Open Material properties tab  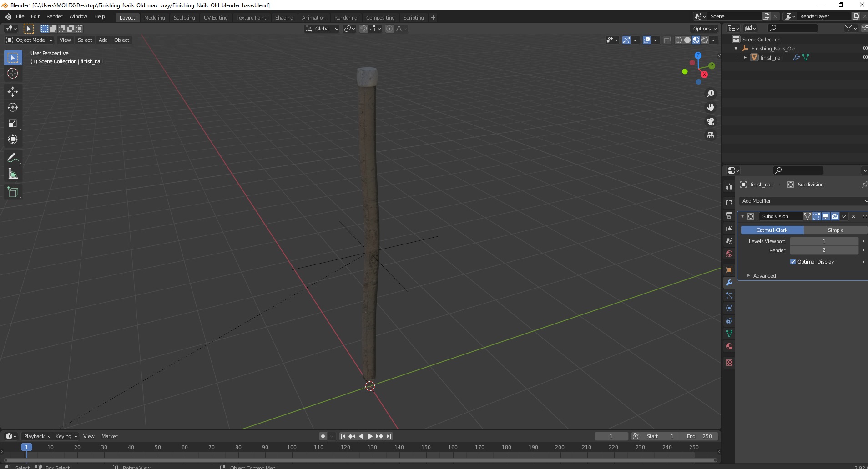pyautogui.click(x=729, y=346)
